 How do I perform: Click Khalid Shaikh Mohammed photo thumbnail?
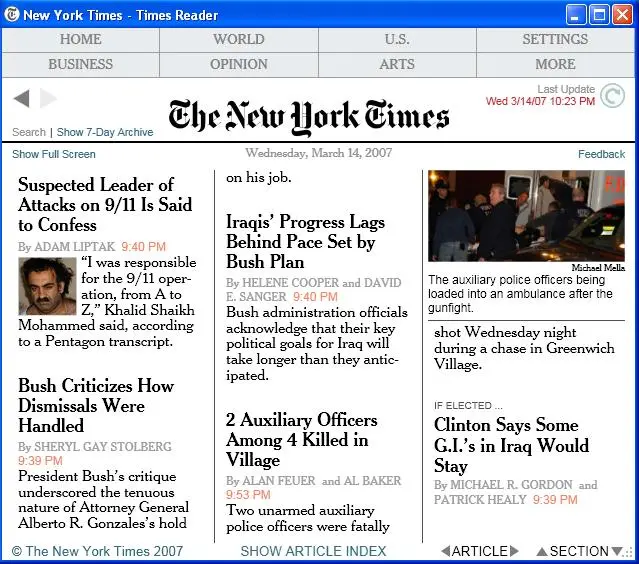[x=47, y=286]
